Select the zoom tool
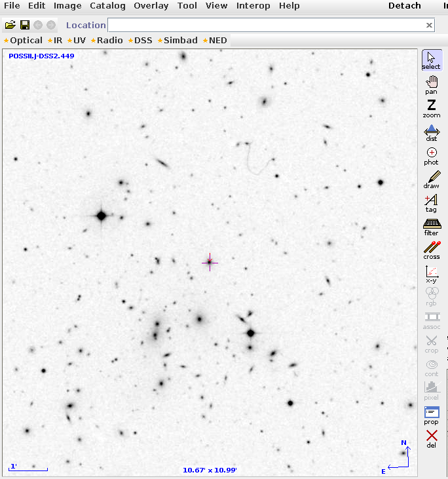448x479 pixels. point(431,107)
